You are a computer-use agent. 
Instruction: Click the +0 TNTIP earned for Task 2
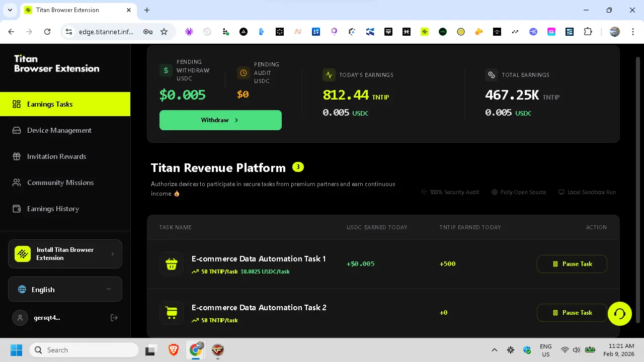443,313
